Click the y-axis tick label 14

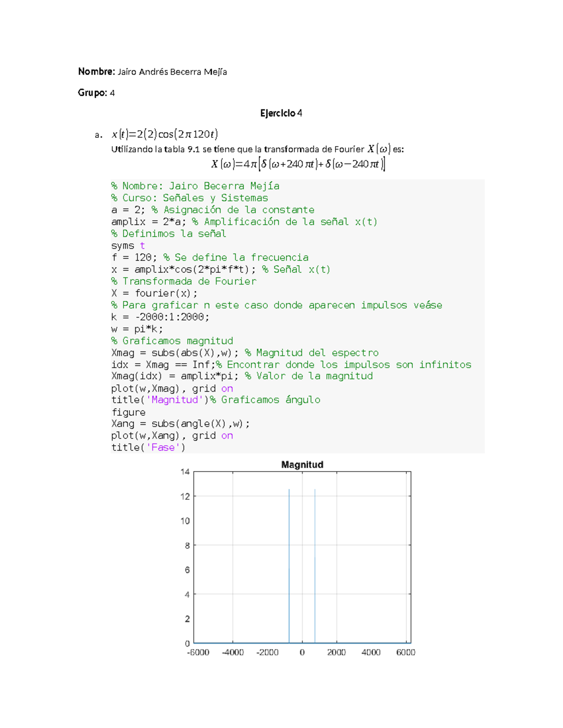tap(185, 472)
